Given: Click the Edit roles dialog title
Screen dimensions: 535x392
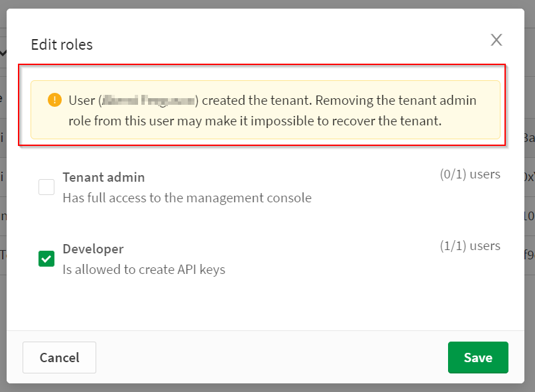Looking at the screenshot, I should coord(62,45).
